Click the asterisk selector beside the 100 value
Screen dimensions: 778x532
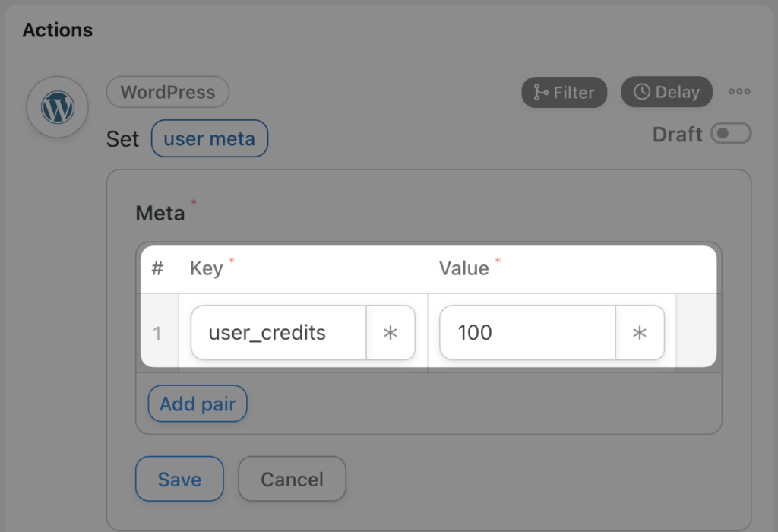(x=640, y=332)
